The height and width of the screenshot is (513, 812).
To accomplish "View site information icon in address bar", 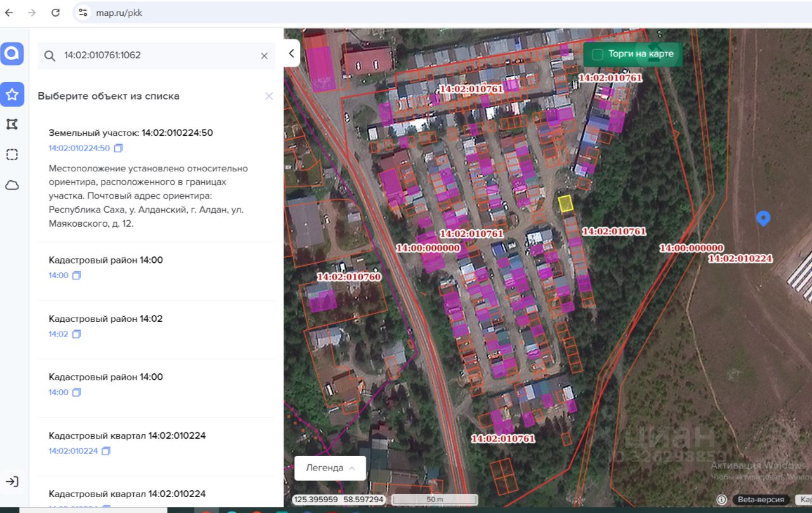I will pos(82,13).
